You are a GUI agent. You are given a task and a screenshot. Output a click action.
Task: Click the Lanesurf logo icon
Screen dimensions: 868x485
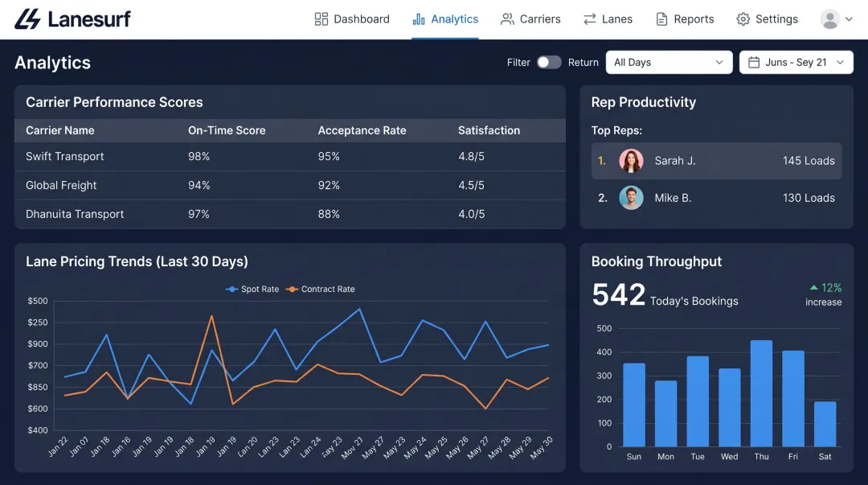27,18
